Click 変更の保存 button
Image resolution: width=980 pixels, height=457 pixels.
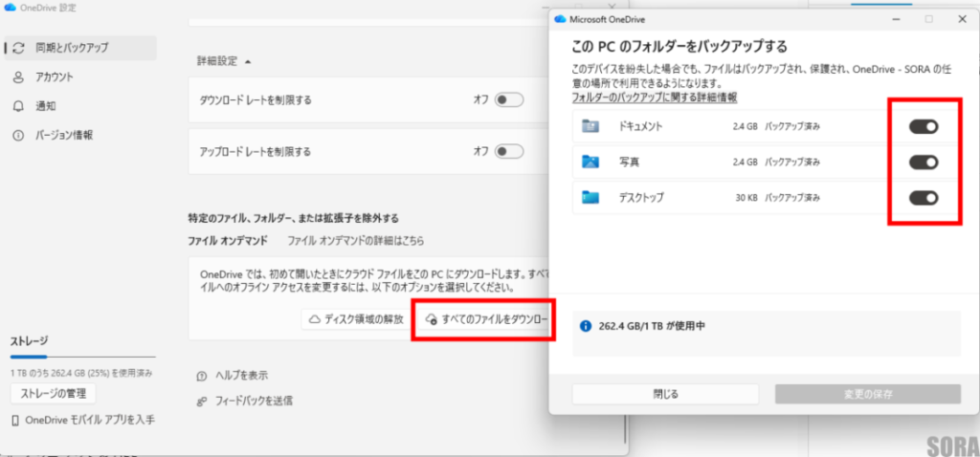pyautogui.click(x=867, y=394)
